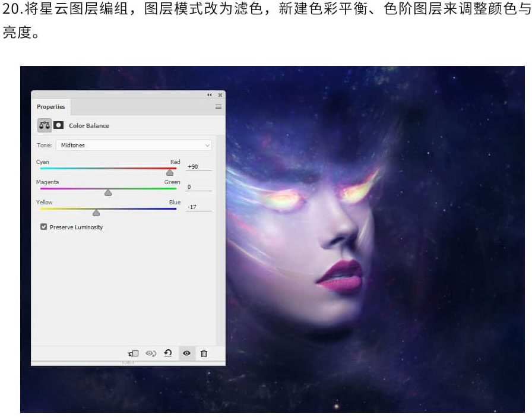Close the Properties panel
The image size is (532, 417).
pyautogui.click(x=220, y=95)
